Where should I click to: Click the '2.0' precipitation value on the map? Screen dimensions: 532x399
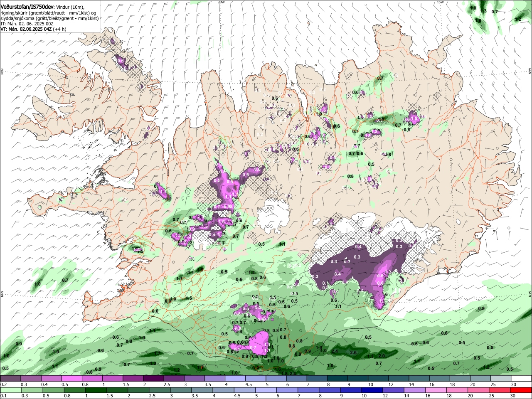click(382, 356)
